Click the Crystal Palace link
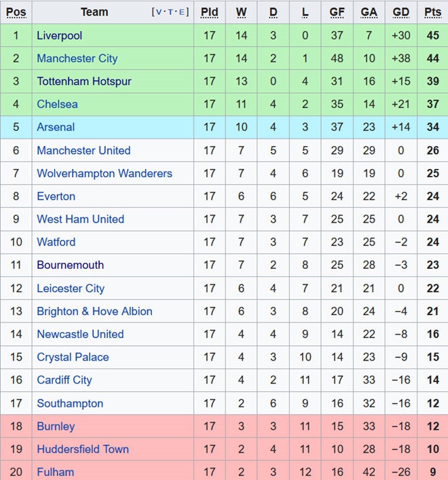Image resolution: width=448 pixels, height=480 pixels. (x=73, y=357)
